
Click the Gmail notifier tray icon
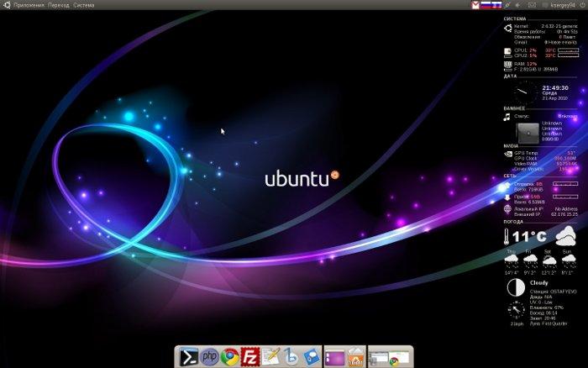[x=475, y=5]
